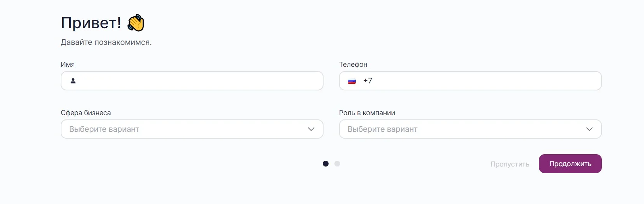Click the Сфера бизнеса label
Image resolution: width=644 pixels, height=204 pixels.
(86, 113)
